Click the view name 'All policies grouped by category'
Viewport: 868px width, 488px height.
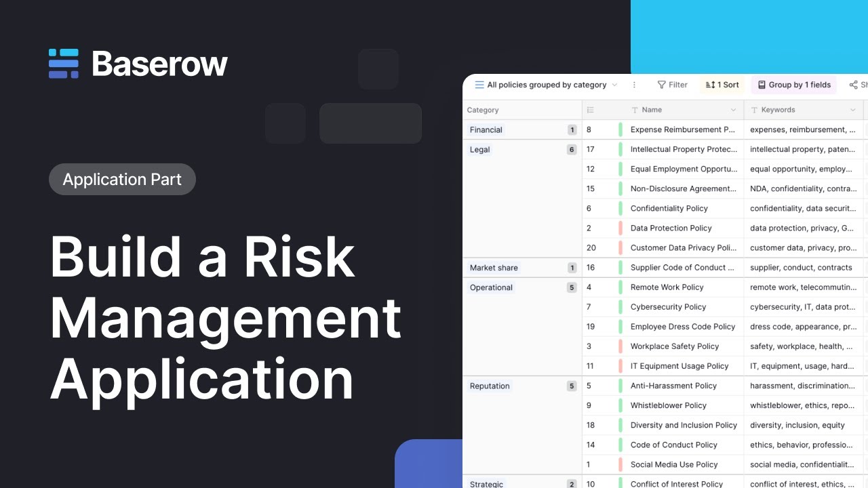click(547, 85)
